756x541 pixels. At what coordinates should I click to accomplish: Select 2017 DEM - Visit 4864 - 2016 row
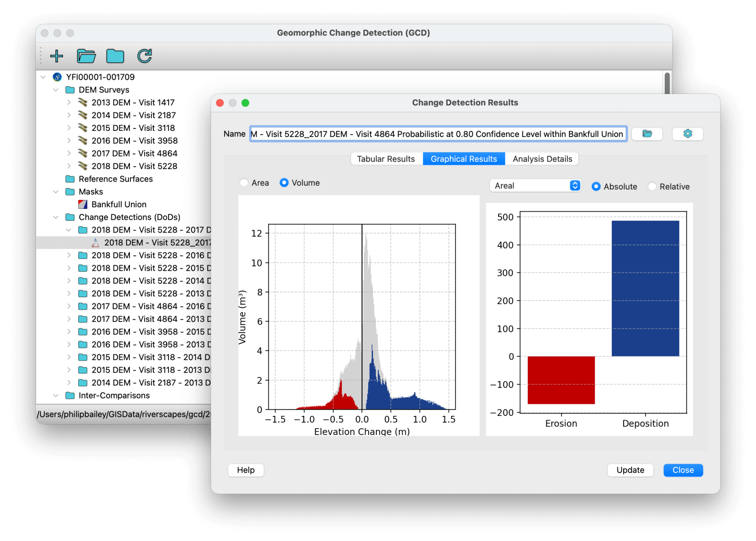[124, 306]
